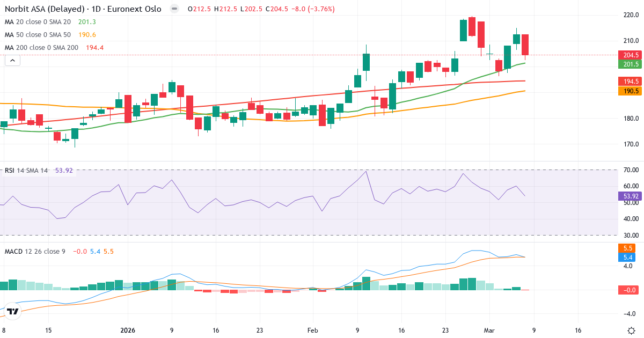Image resolution: width=644 pixels, height=338 pixels.
Task: Select the MA 50 indicator legend
Action: pos(38,35)
